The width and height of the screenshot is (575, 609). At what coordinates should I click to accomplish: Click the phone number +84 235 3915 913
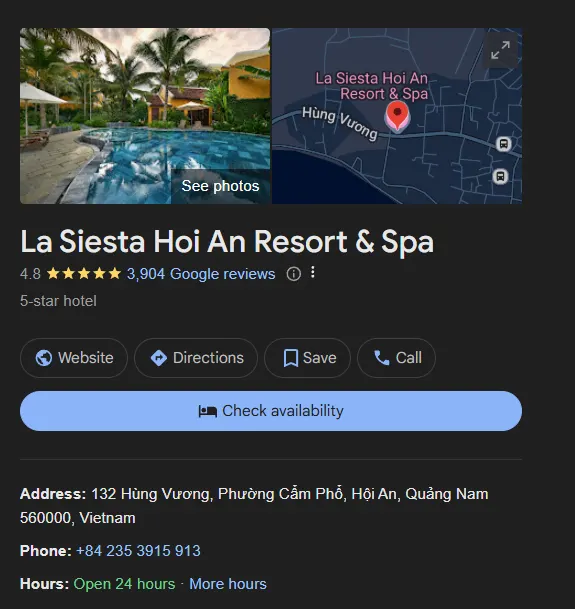[138, 551]
